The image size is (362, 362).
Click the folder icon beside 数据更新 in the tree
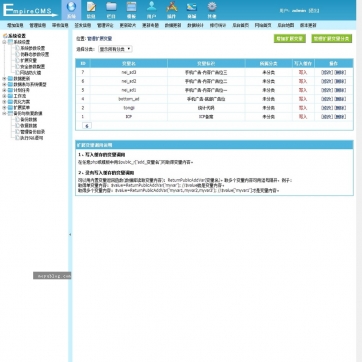tap(10, 78)
